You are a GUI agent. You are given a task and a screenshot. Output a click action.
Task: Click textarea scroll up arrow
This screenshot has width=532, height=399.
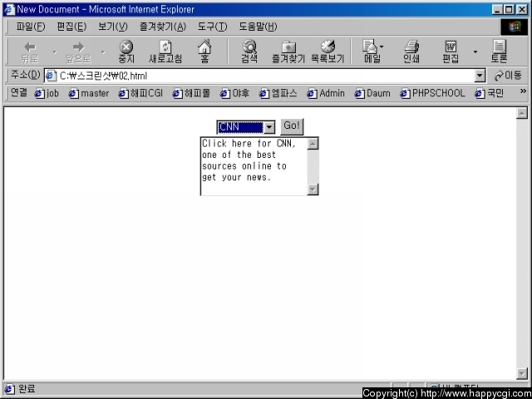pos(313,144)
